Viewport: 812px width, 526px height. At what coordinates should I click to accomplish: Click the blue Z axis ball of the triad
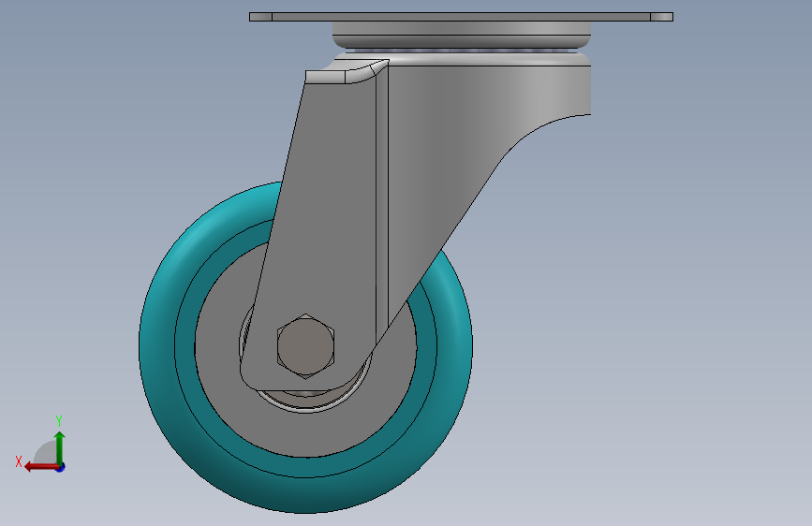[x=61, y=467]
